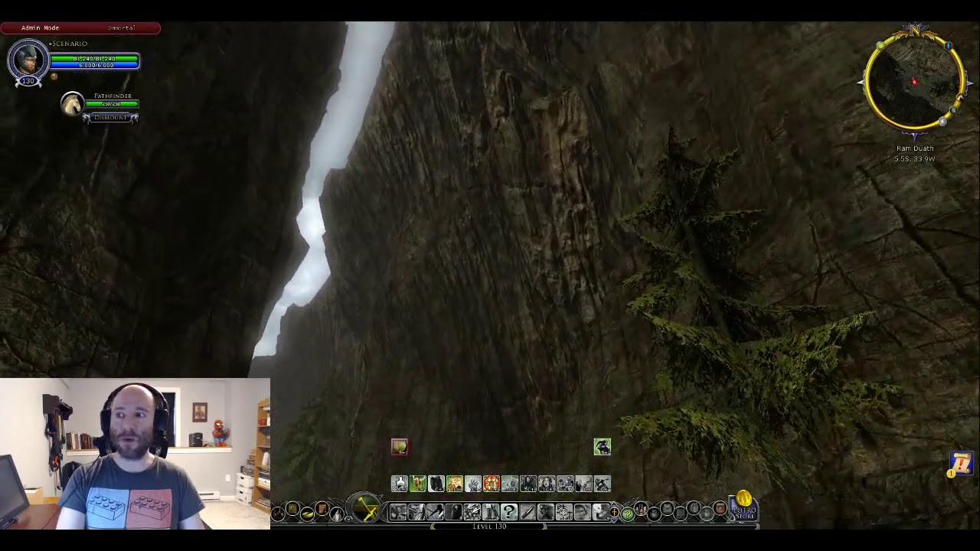980x551 pixels.
Task: Click the level 130 badge under the portrait
Action: [x=28, y=81]
